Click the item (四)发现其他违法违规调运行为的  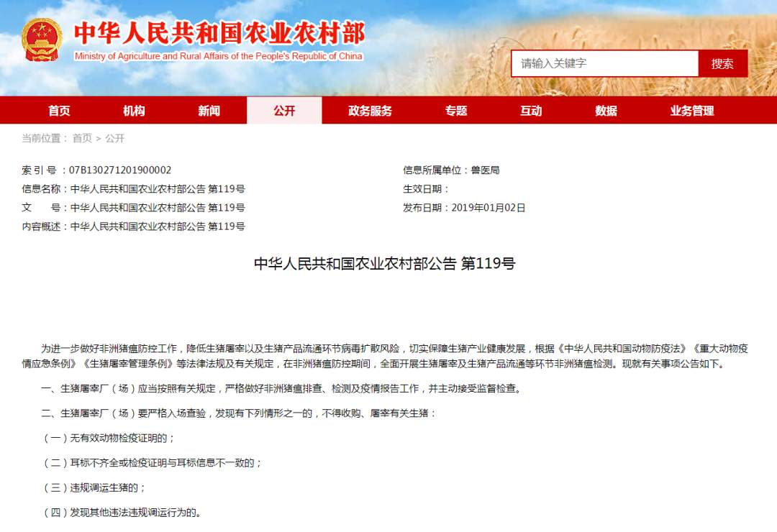tap(123, 512)
